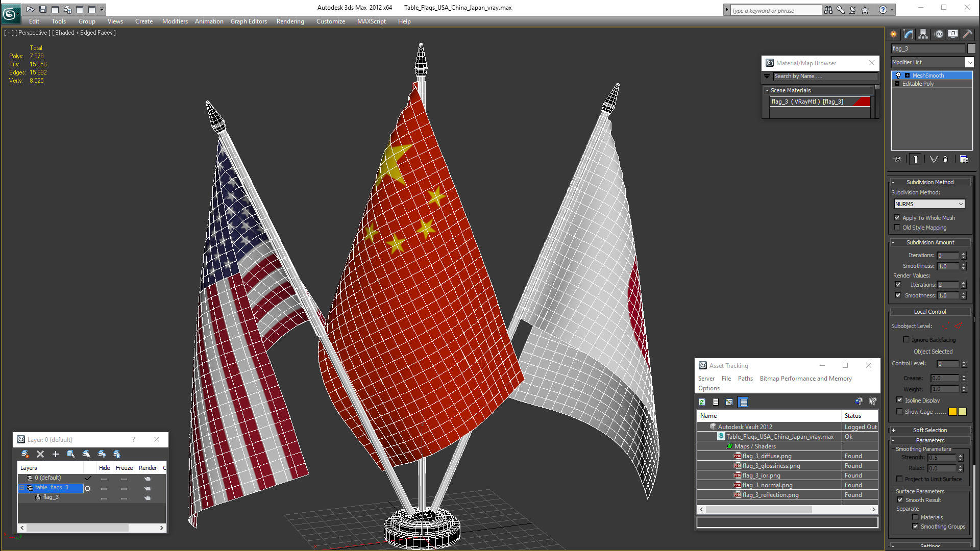Click the keyword search field in title bar
The image size is (980, 551).
(x=776, y=10)
